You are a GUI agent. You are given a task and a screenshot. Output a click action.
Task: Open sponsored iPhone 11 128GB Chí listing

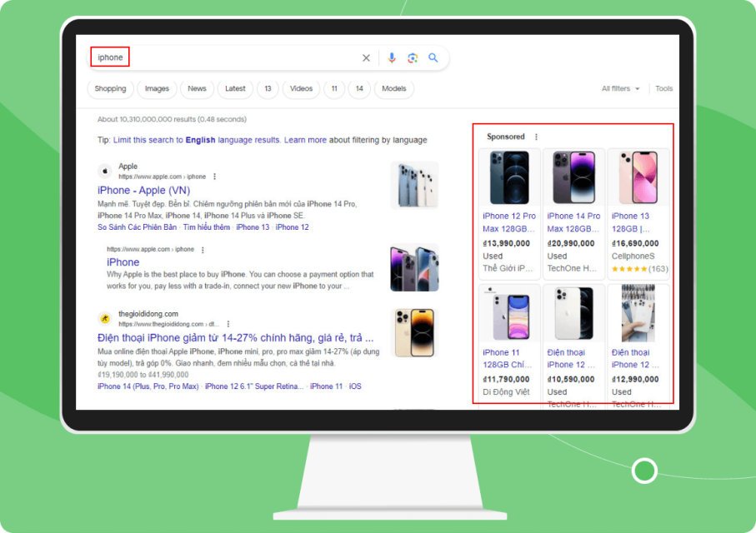[508, 359]
